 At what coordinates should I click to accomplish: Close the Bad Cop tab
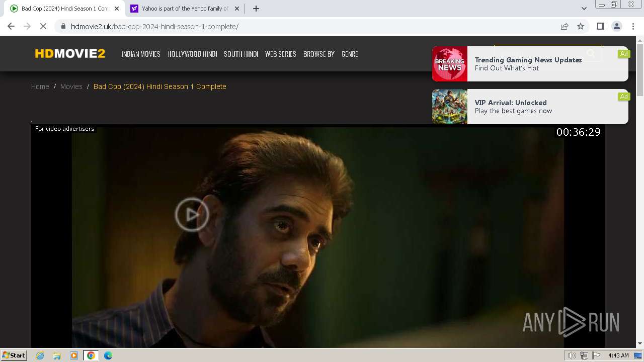pos(116,9)
